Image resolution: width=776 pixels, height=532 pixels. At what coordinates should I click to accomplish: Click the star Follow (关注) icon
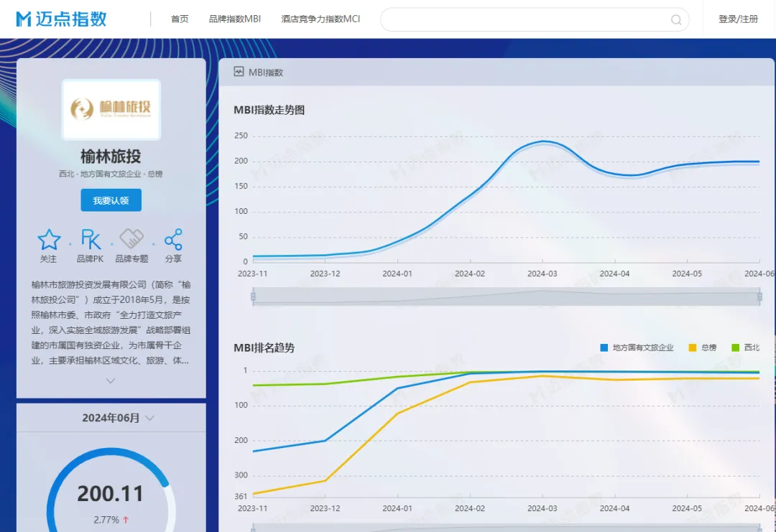(49, 240)
